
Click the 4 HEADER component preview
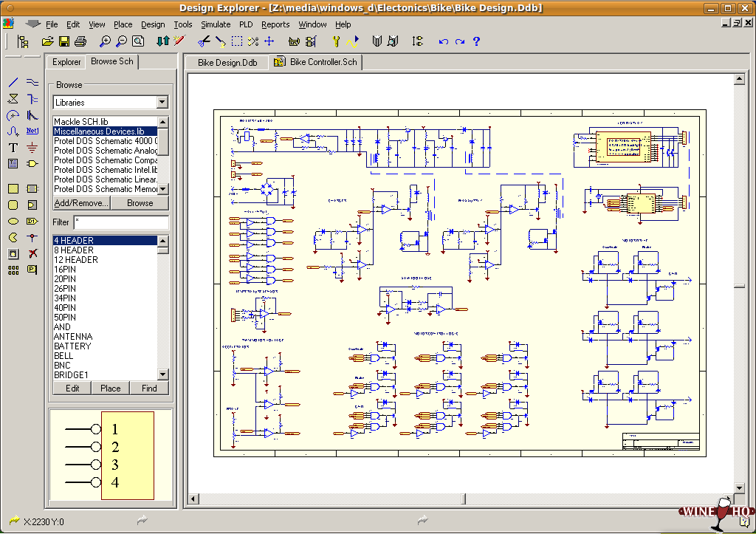(111, 456)
